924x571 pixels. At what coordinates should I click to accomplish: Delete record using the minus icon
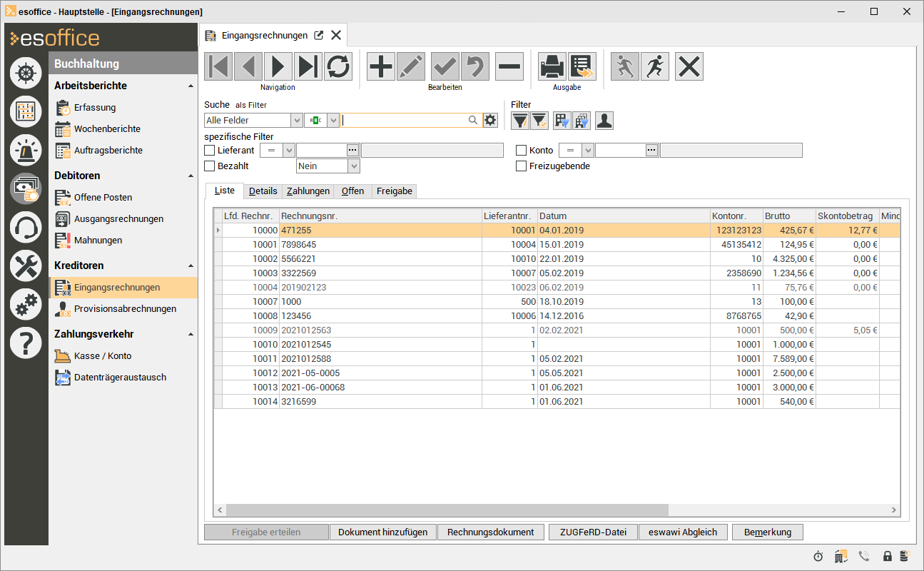(x=509, y=66)
